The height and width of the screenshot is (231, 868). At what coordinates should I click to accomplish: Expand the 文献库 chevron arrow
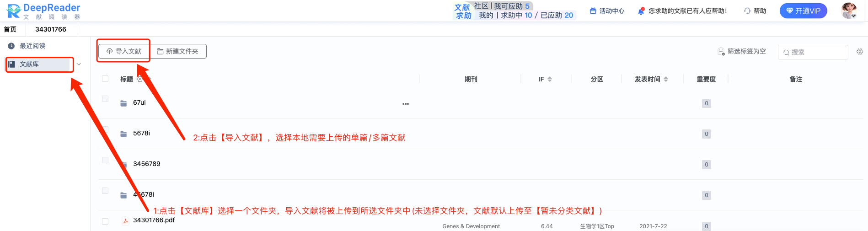tap(79, 64)
